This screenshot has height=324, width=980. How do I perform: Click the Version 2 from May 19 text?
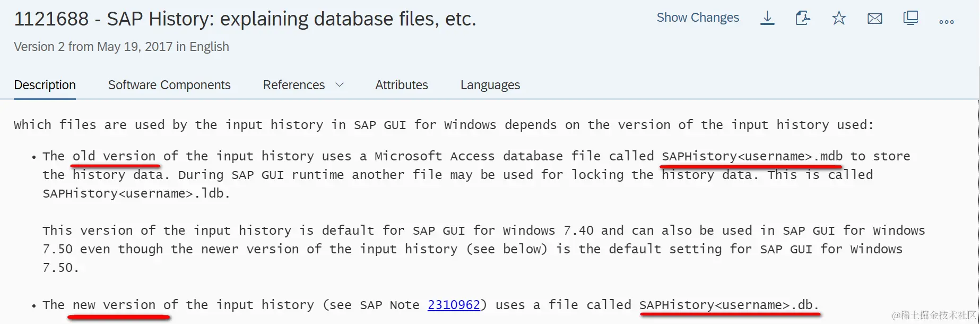pyautogui.click(x=121, y=47)
